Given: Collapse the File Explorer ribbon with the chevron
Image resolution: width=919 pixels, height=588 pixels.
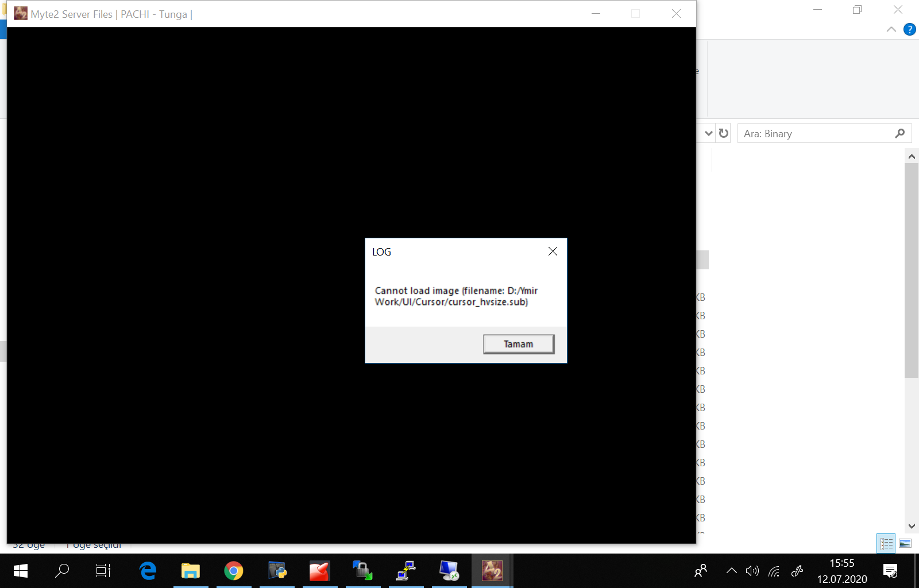Looking at the screenshot, I should (x=891, y=29).
